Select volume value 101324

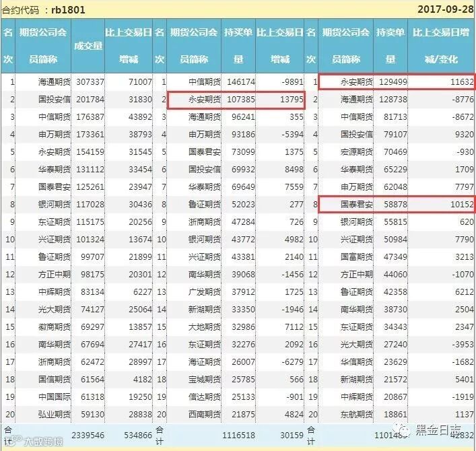[90, 240]
